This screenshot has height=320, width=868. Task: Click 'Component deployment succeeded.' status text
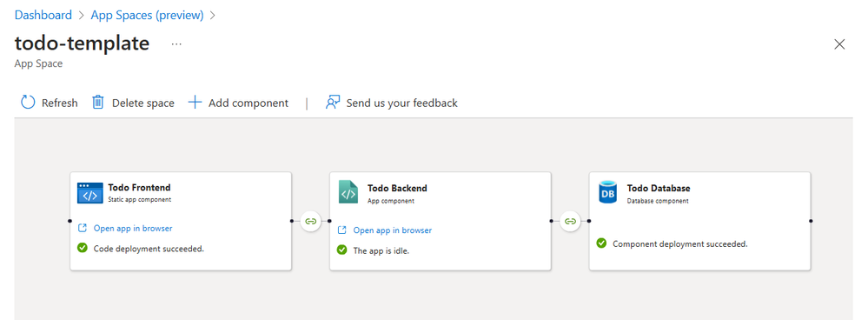680,243
